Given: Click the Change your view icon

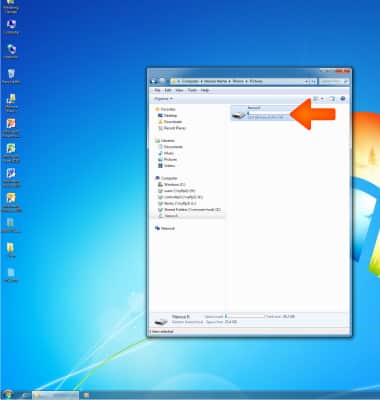Looking at the screenshot, I should point(316,99).
